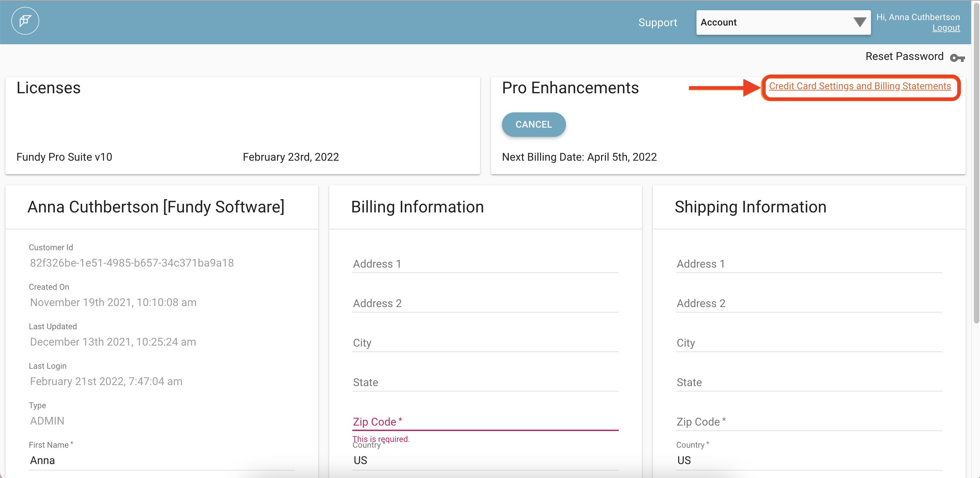Click the CANCEL Pro Enhancements button
This screenshot has height=478, width=980.
pos(533,124)
